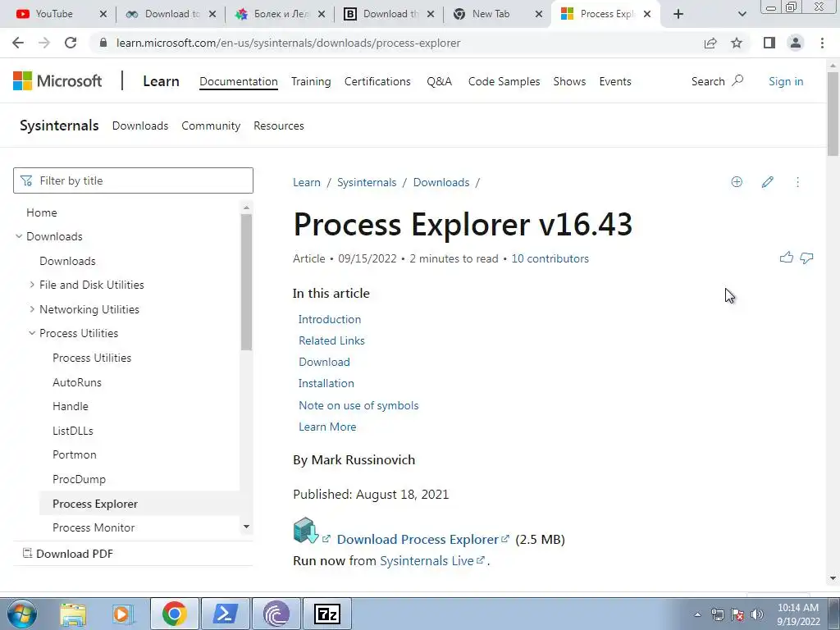This screenshot has width=840, height=630.
Task: Open the article more options dots
Action: pyautogui.click(x=797, y=182)
